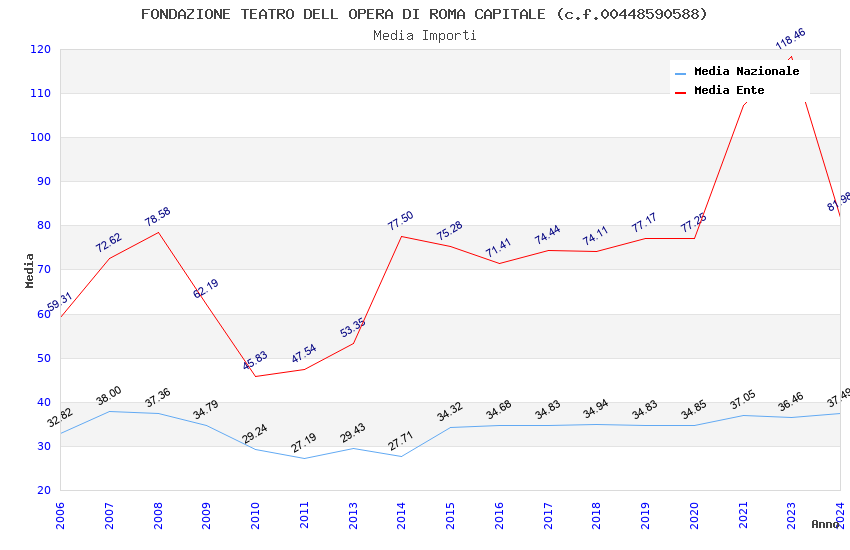Click the 2018 x-axis year label
Image resolution: width=850 pixels, height=550 pixels.
point(596,515)
